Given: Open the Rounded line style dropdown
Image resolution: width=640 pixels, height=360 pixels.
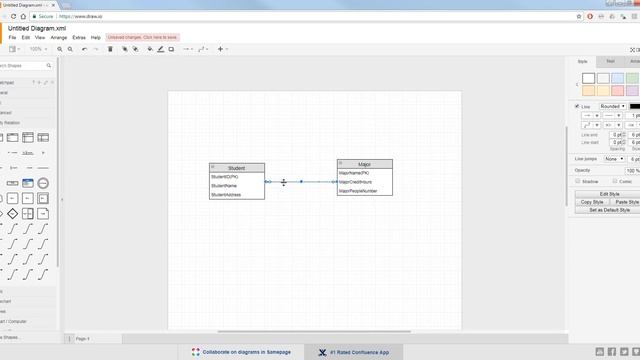Looking at the screenshot, I should (613, 106).
